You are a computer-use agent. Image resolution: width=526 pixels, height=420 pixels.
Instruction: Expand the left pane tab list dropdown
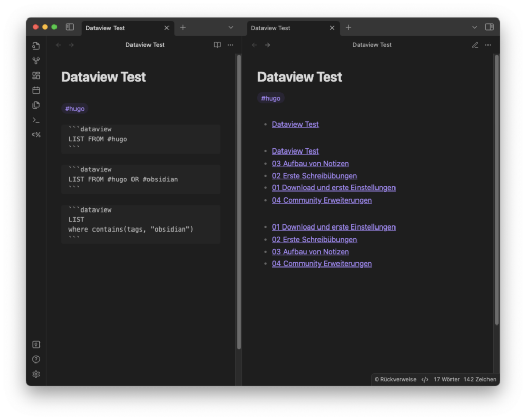(x=231, y=28)
